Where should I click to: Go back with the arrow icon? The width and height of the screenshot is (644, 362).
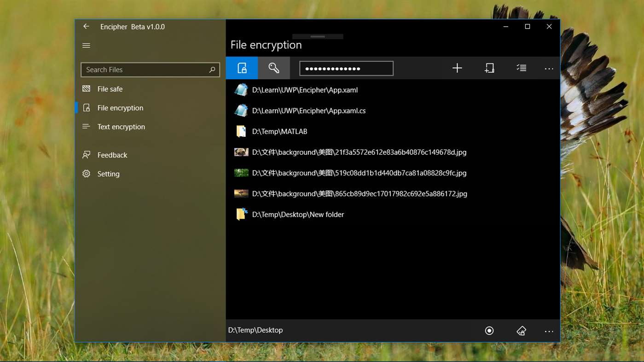tap(86, 27)
